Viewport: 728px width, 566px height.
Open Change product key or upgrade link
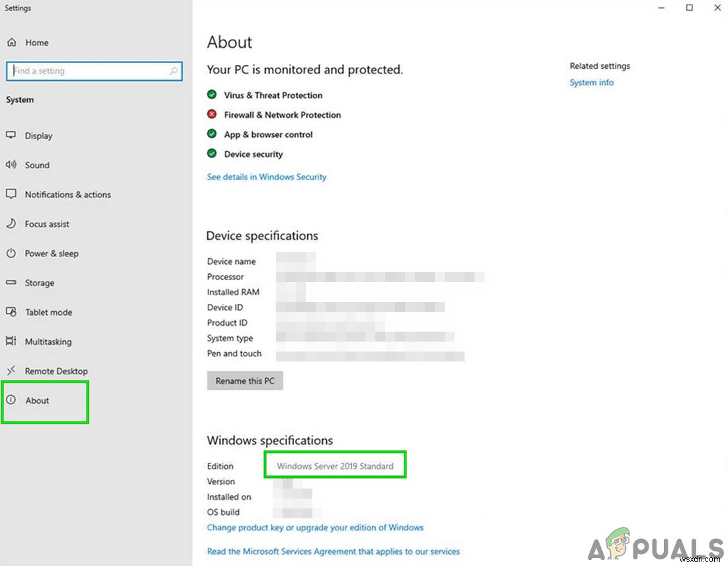(315, 528)
